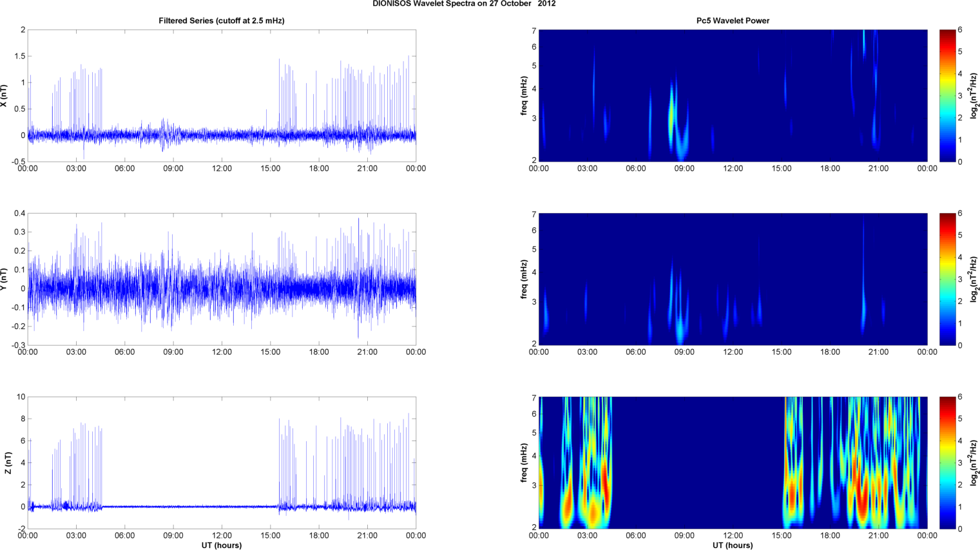980x550 pixels.
Task: Click the '2' frequency tick of the bottom spectrum
Action: pyautogui.click(x=534, y=527)
